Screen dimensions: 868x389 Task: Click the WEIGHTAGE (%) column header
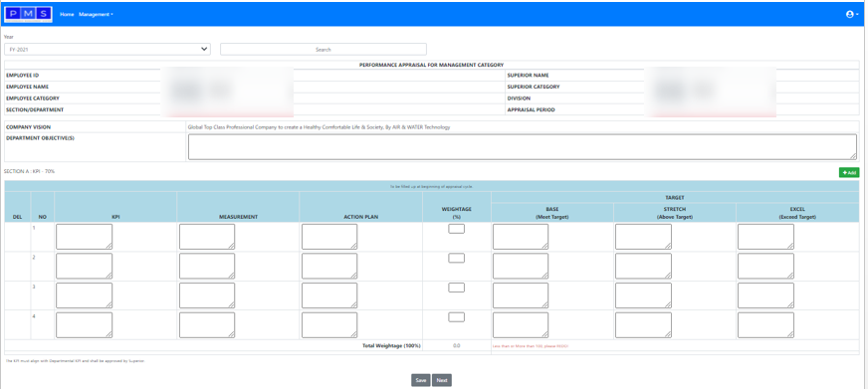(456, 213)
